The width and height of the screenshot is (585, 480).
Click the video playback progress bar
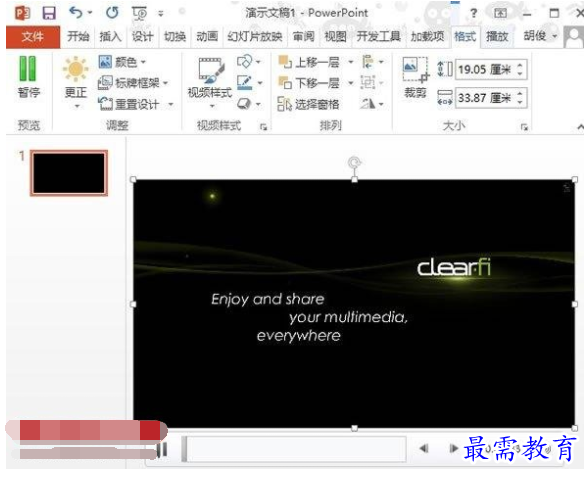pos(294,449)
